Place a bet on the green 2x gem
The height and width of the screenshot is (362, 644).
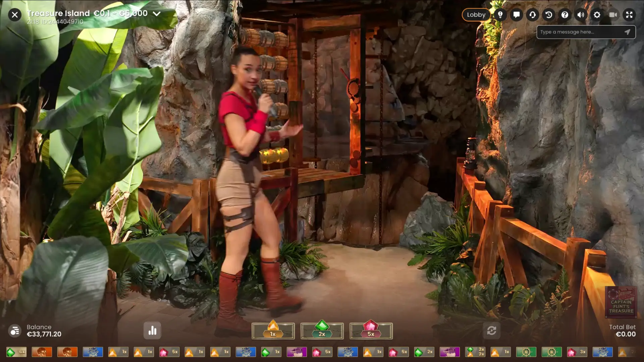pyautogui.click(x=322, y=330)
